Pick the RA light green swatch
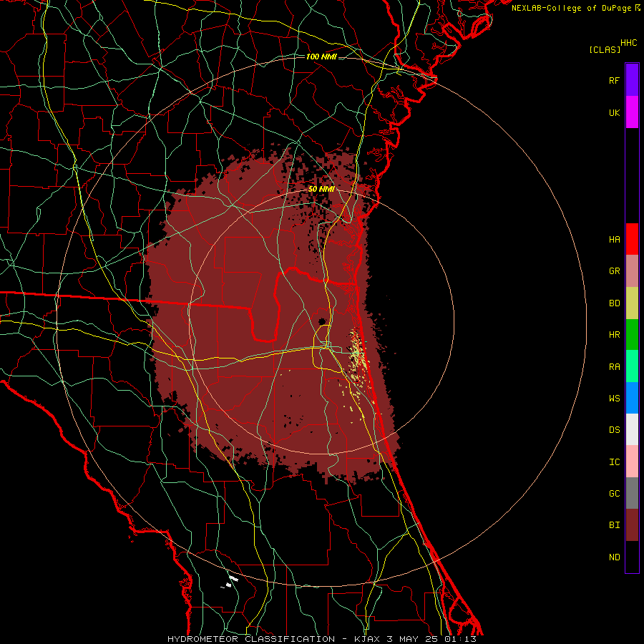The height and width of the screenshot is (644, 644). click(632, 366)
